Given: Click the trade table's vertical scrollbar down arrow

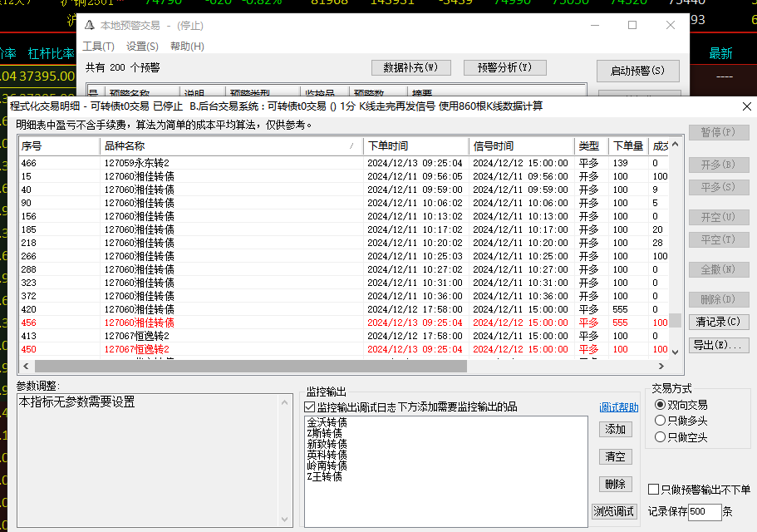Looking at the screenshot, I should coord(675,352).
